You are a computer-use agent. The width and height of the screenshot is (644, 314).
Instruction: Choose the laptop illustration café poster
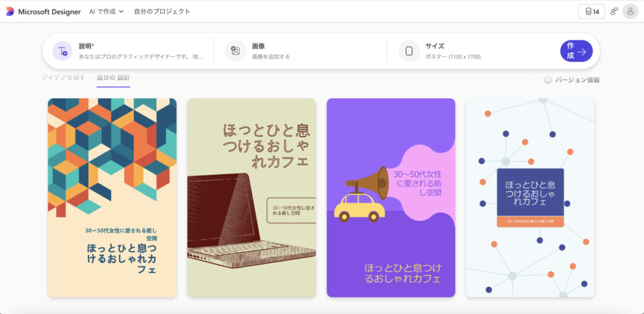click(x=252, y=197)
